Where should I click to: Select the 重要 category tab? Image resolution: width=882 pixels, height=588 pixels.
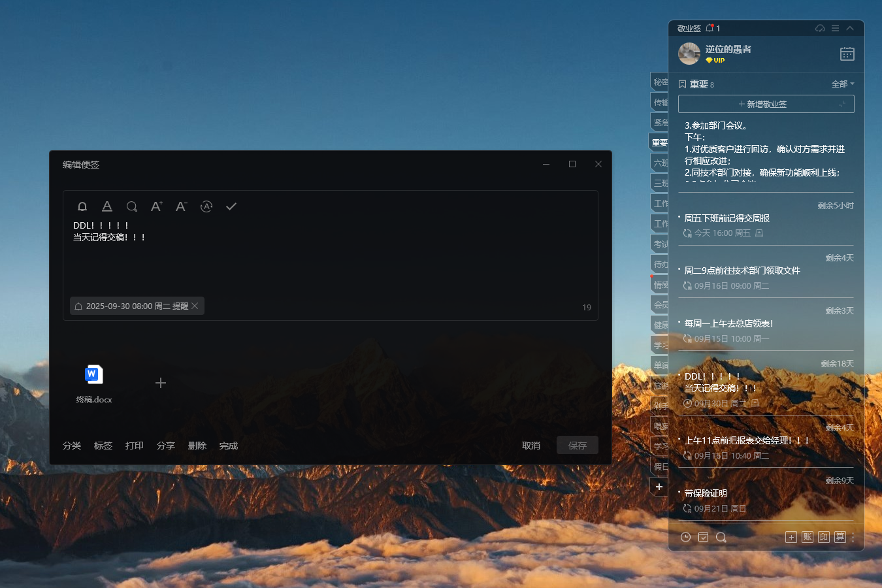[x=659, y=142]
